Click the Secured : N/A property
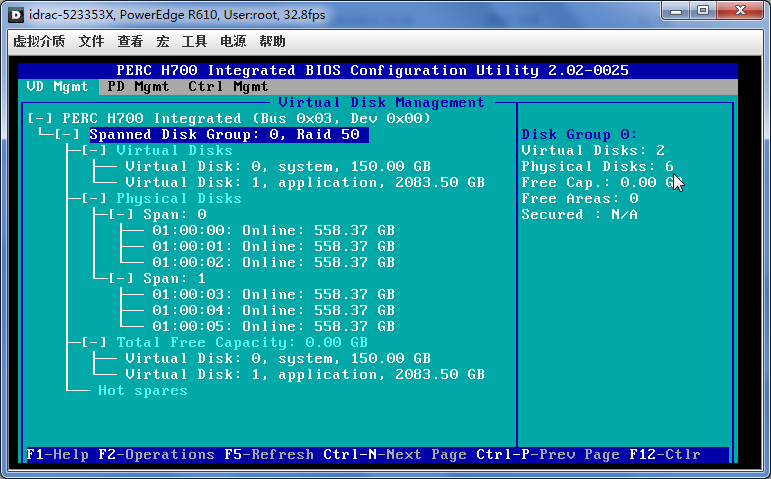Viewport: 771px width, 479px height. tap(579, 215)
